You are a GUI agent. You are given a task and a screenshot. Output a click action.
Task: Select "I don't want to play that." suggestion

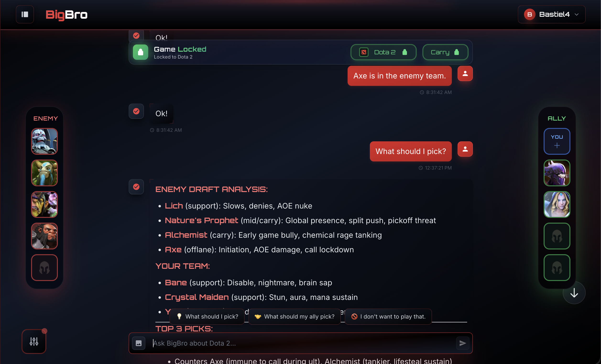[x=388, y=316]
